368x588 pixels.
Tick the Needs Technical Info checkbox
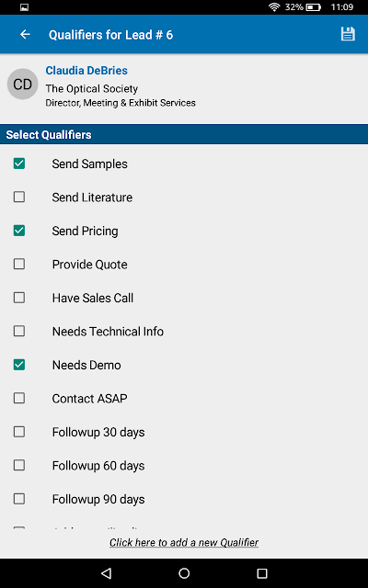(19, 331)
